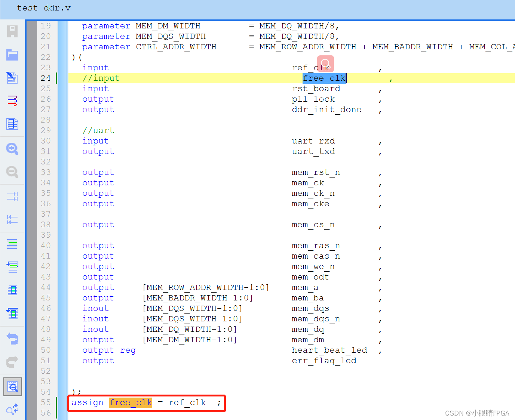Viewport: 515px width, 420px height.
Task: Uncomment lines with the arrow green-lines icon
Action: [12, 267]
